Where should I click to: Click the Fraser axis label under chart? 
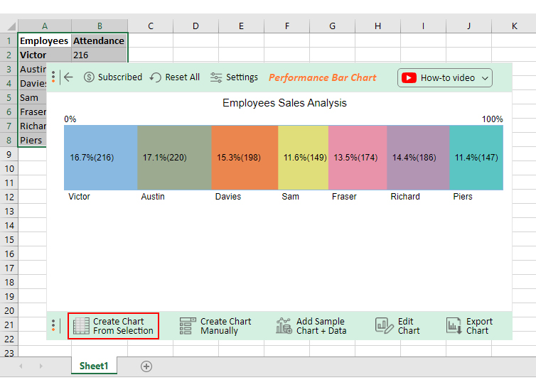pyautogui.click(x=344, y=197)
